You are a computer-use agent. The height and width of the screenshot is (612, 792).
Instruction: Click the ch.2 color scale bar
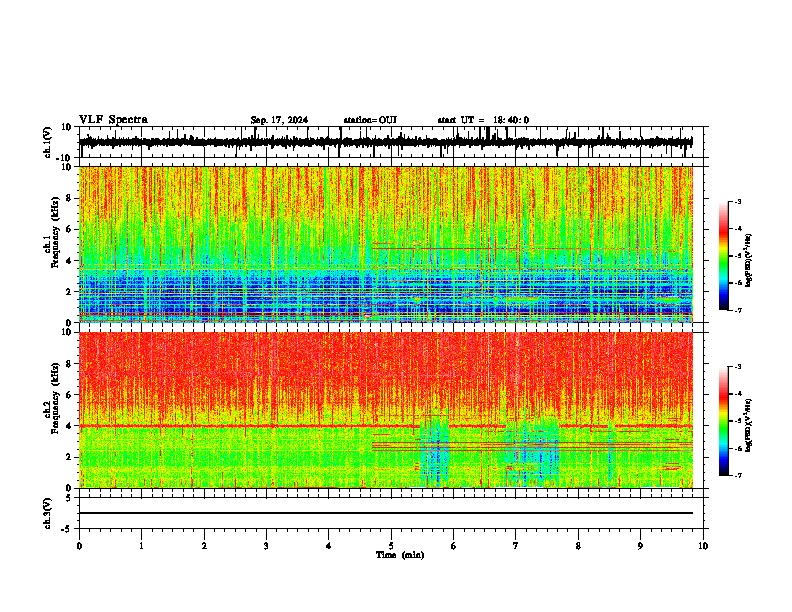pos(723,421)
